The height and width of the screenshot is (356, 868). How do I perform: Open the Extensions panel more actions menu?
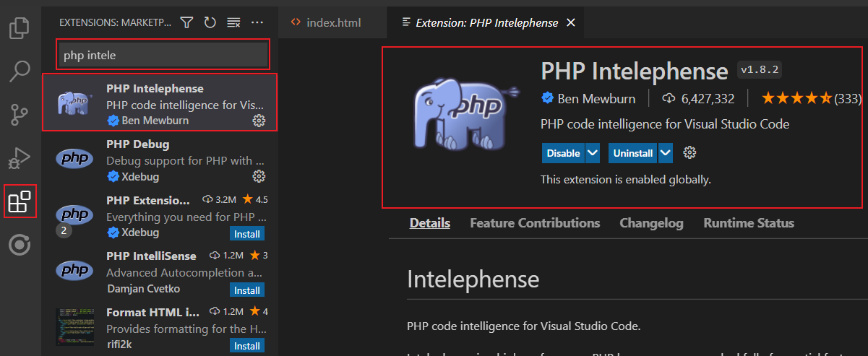click(257, 22)
